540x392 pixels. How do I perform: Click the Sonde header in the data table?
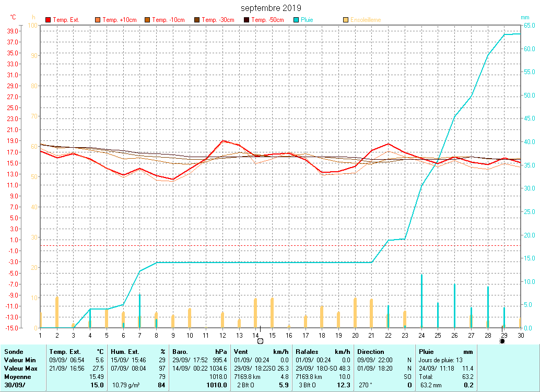point(14,352)
